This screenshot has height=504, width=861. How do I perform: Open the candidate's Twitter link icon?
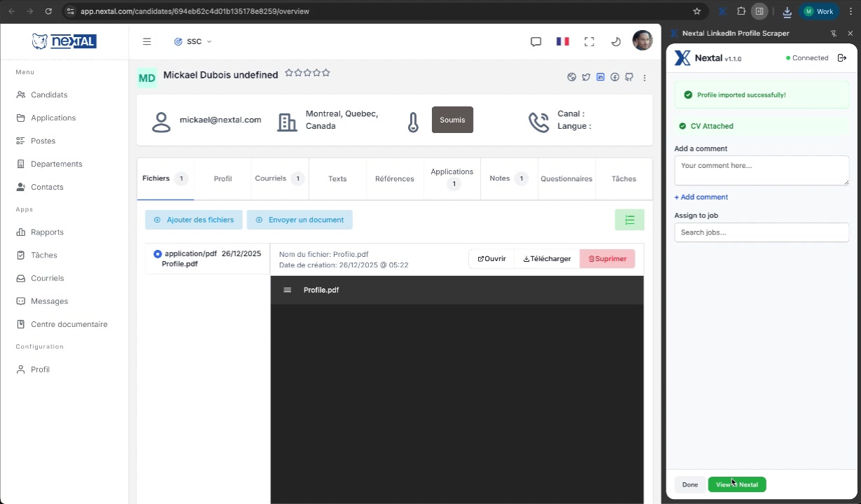[x=587, y=77]
